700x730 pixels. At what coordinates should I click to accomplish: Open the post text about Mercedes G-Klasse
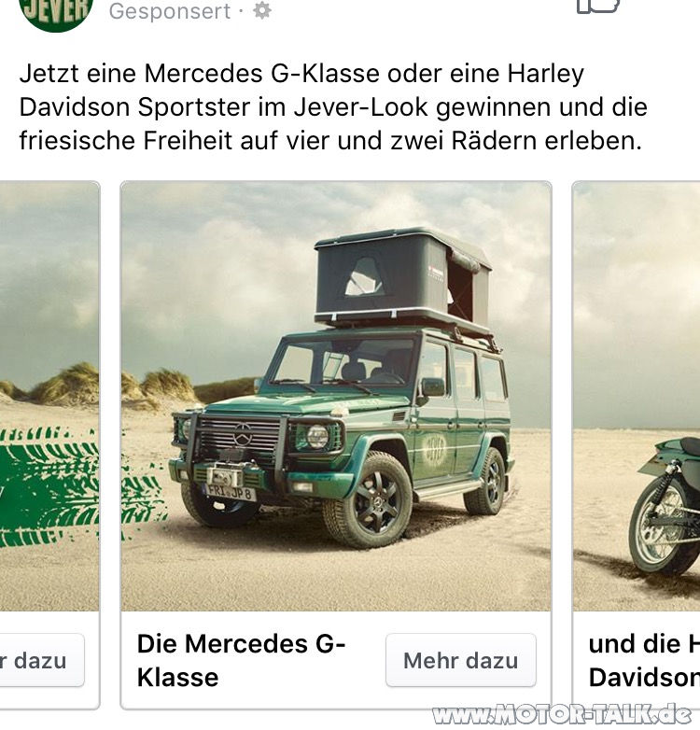click(333, 106)
